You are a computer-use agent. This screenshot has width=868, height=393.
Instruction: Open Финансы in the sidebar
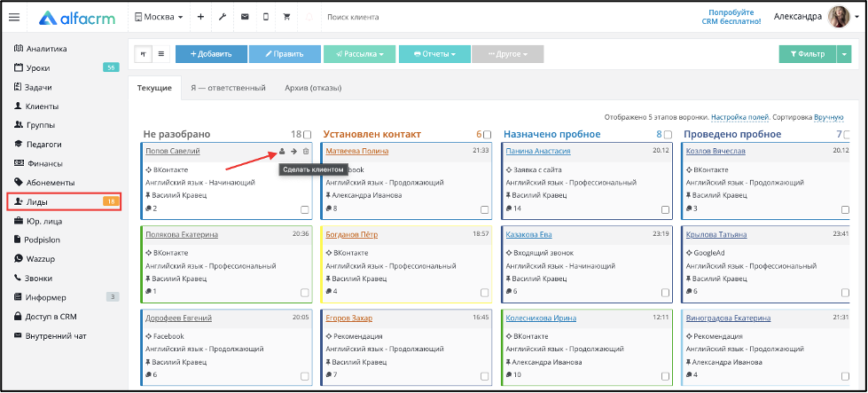click(43, 164)
